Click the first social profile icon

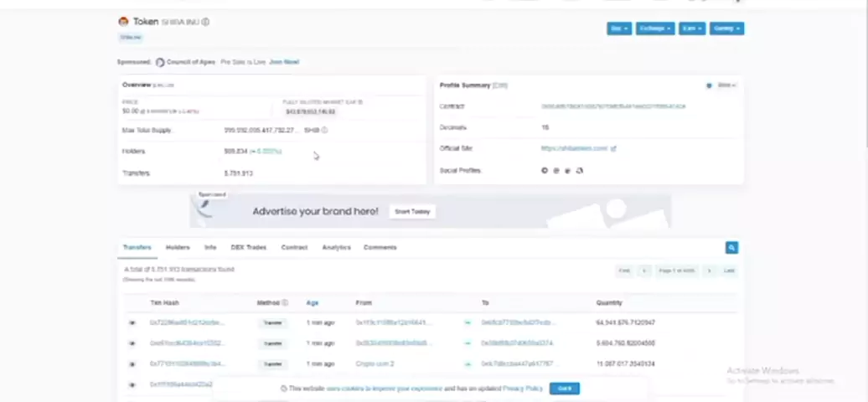(544, 171)
